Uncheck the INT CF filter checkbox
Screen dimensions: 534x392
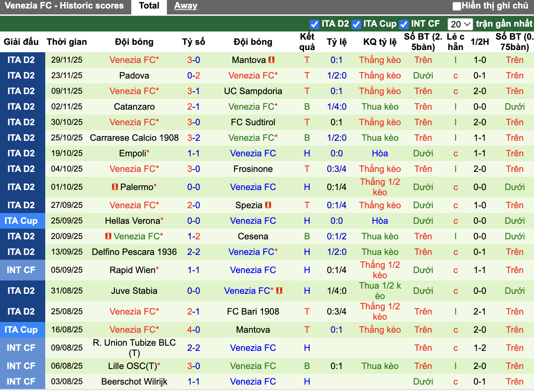click(x=403, y=24)
